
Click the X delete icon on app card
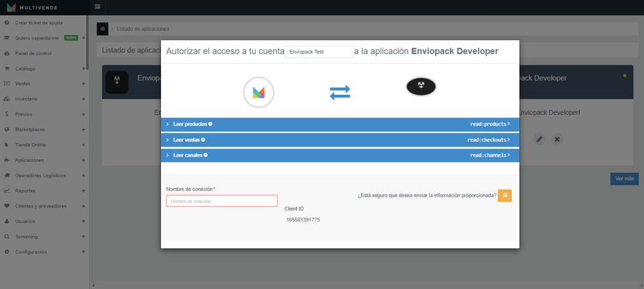click(557, 139)
